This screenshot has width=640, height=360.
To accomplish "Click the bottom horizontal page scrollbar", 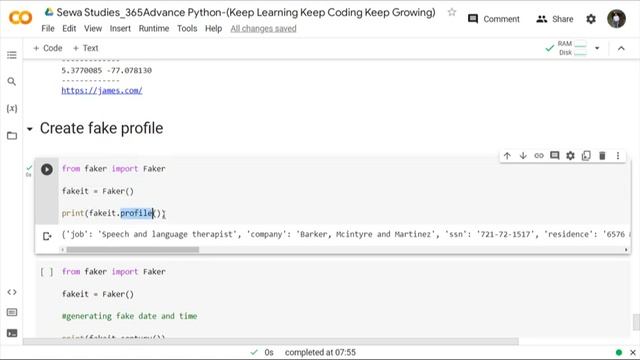I will [271, 341].
